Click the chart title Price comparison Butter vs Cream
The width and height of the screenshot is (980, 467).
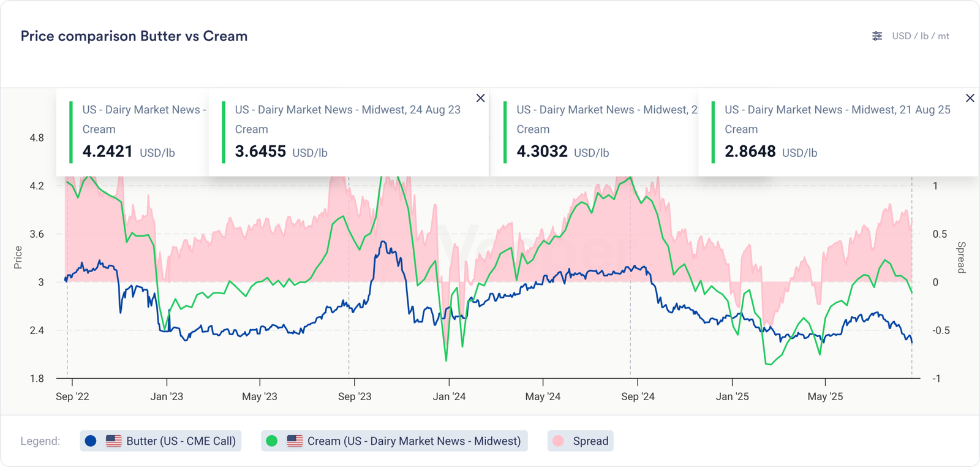[134, 36]
